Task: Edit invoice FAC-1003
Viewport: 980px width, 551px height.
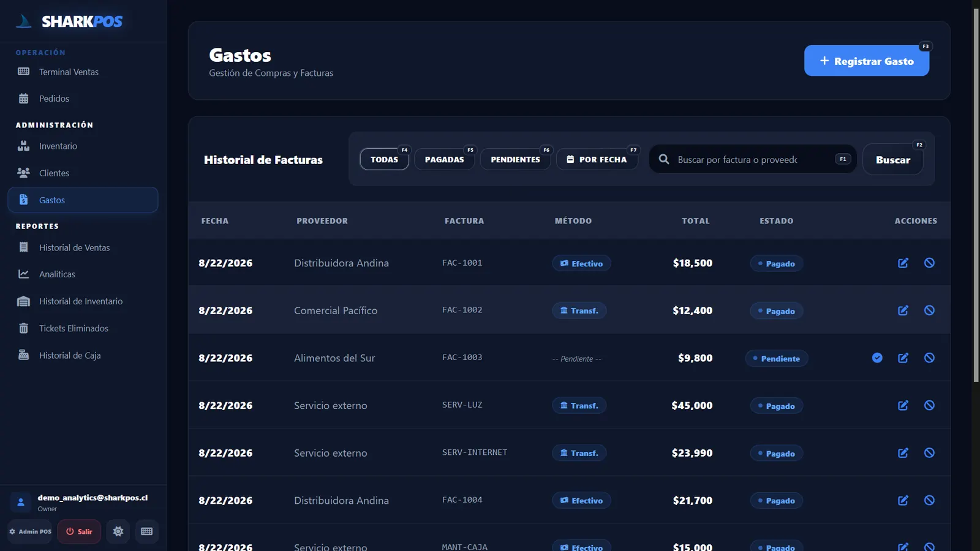Action: [903, 358]
